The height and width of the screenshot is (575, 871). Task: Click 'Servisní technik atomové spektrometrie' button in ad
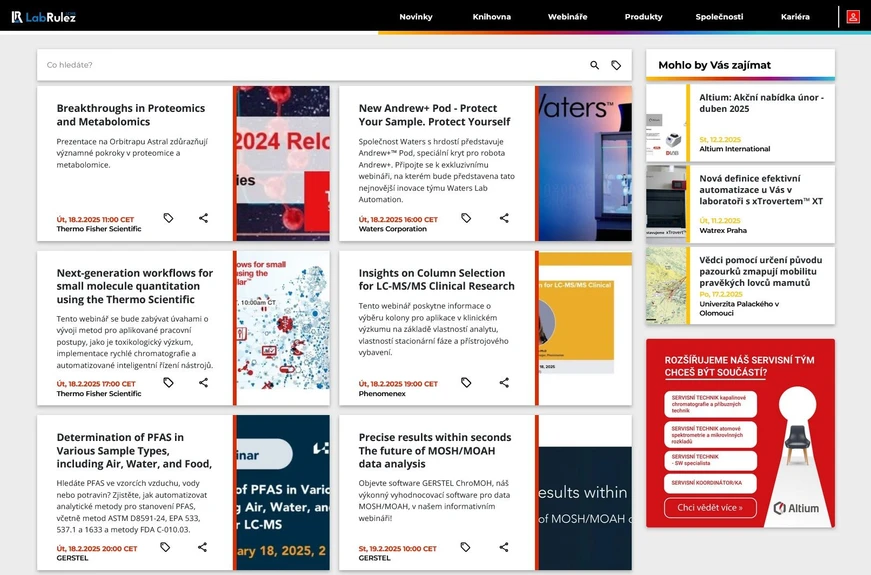pos(710,434)
